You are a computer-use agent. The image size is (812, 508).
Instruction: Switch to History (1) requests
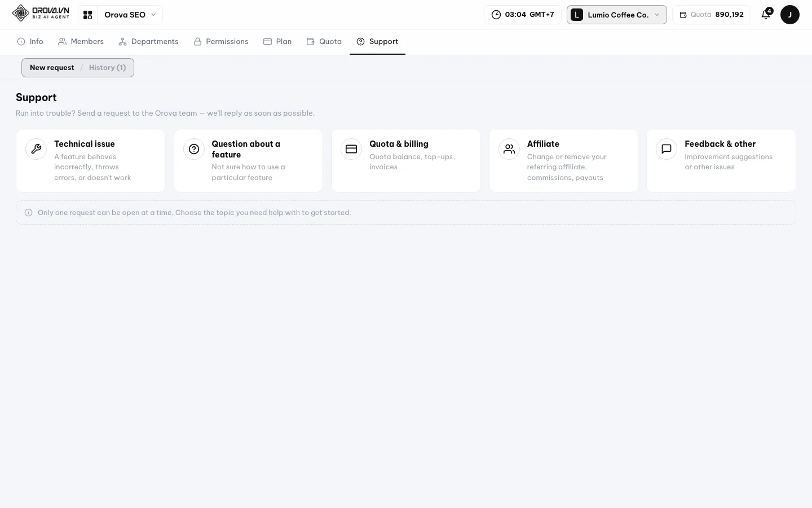point(107,68)
